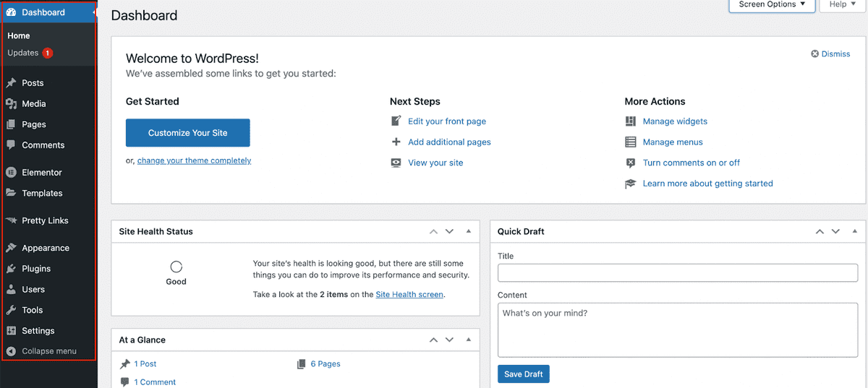Click the monitor icon beside View your site
Image resolution: width=868 pixels, height=388 pixels.
coord(396,163)
